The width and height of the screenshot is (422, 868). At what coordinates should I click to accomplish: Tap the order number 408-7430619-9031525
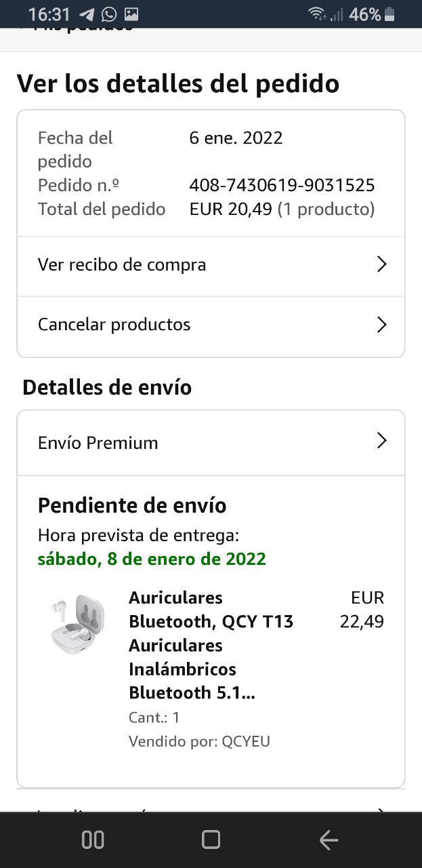tap(282, 185)
